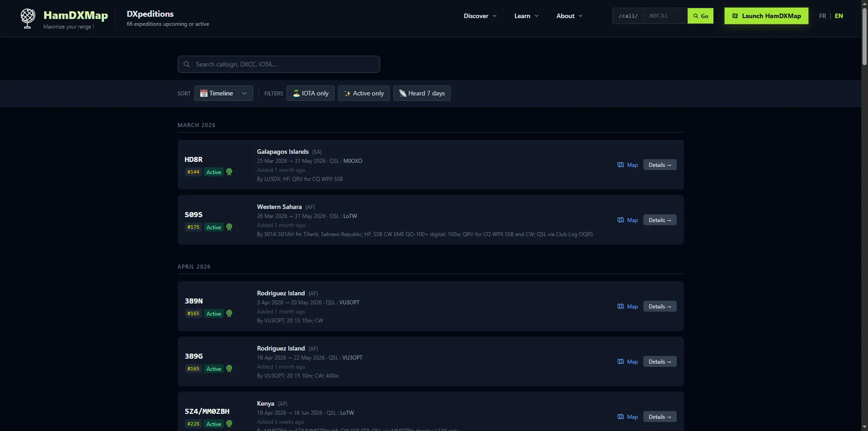Focus the Search callsign, DXCC, IOTA field

click(x=279, y=64)
